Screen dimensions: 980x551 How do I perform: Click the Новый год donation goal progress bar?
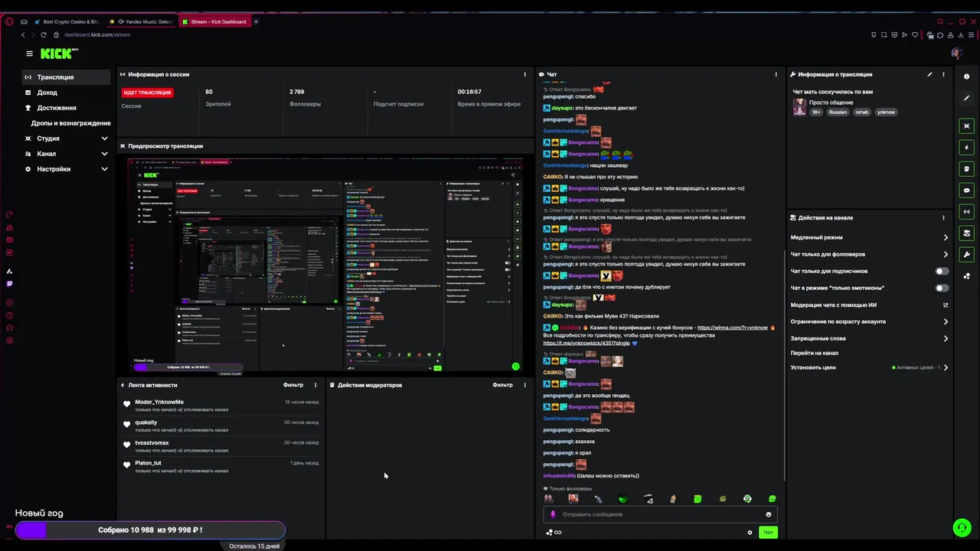(x=150, y=530)
